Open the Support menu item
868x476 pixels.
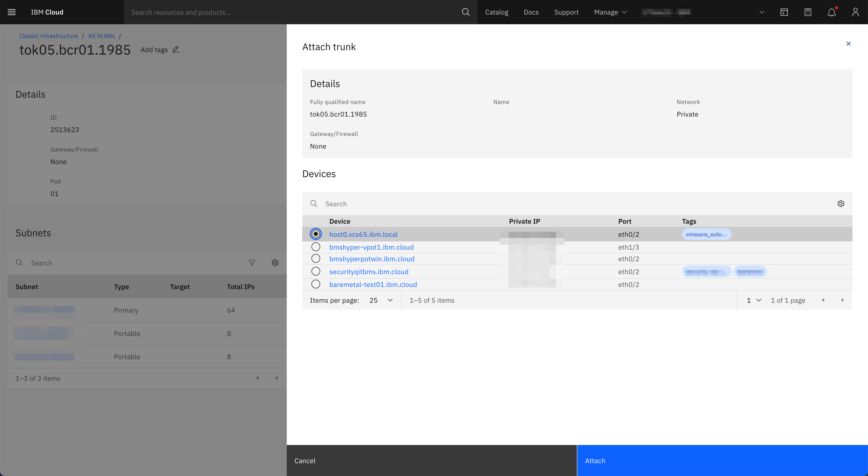566,12
